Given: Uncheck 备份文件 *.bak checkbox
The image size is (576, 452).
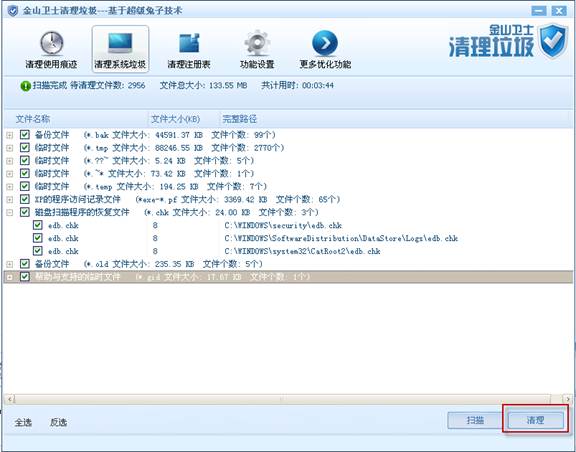Looking at the screenshot, I should click(x=25, y=134).
